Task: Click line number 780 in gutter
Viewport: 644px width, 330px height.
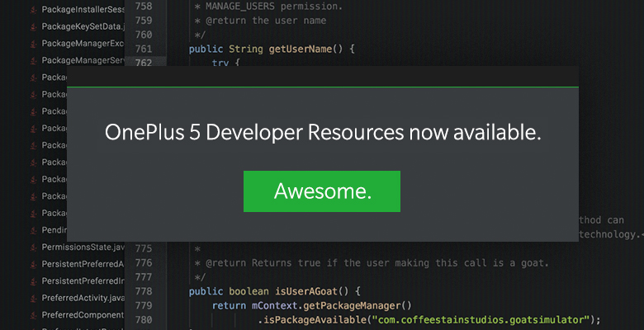Action: [x=144, y=319]
